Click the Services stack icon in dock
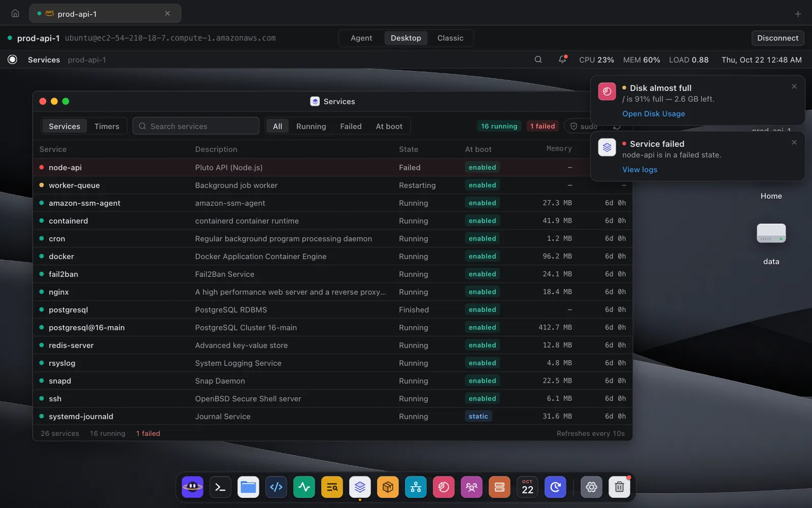The height and width of the screenshot is (508, 812). pyautogui.click(x=360, y=487)
